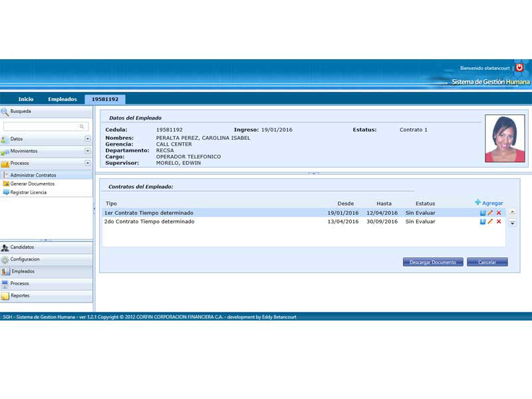This screenshot has height=399, width=532.
Task: Click the red power logout icon
Action: [519, 68]
